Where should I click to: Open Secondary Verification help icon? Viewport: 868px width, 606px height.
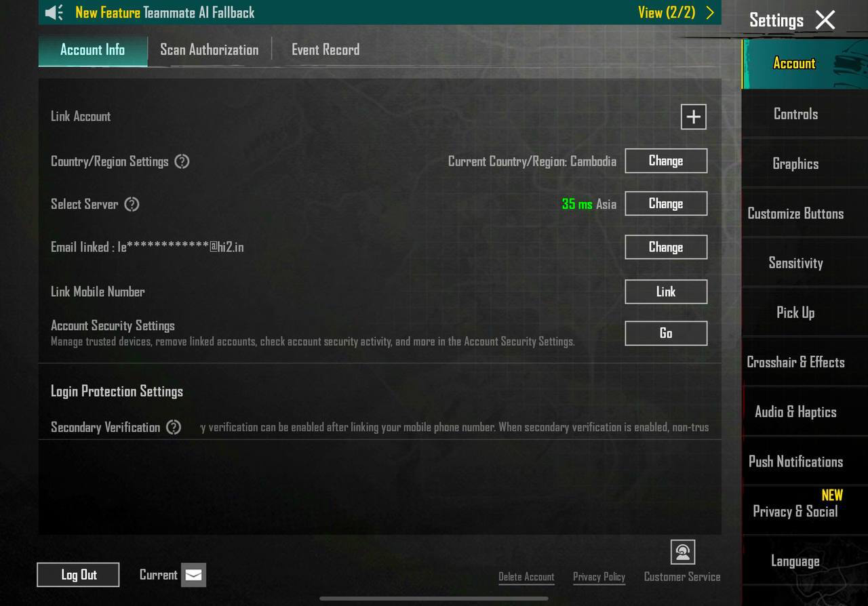coord(174,427)
